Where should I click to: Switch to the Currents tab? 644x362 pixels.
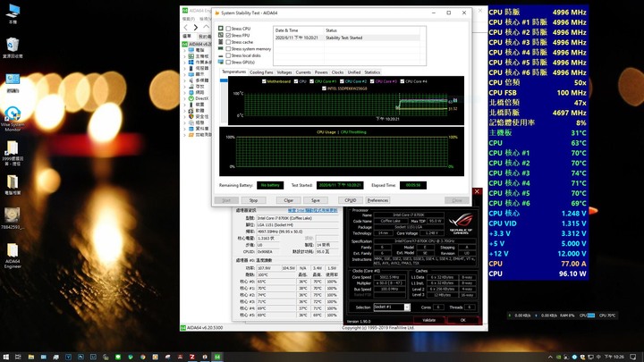[x=303, y=72]
